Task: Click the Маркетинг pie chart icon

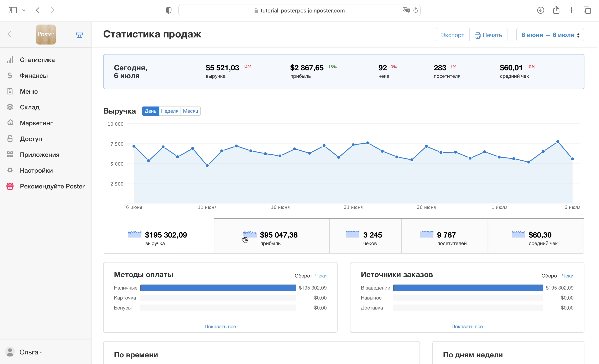Action: (10, 123)
